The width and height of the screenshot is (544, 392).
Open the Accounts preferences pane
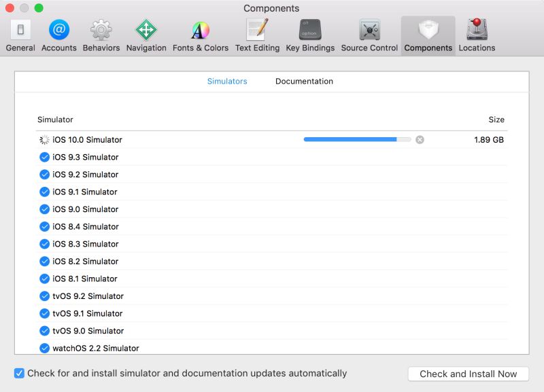(x=59, y=35)
